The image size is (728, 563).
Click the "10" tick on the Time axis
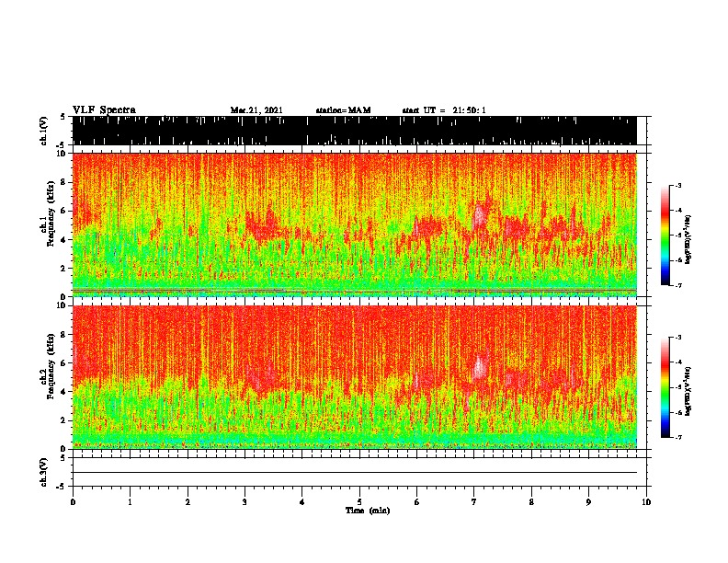point(646,502)
